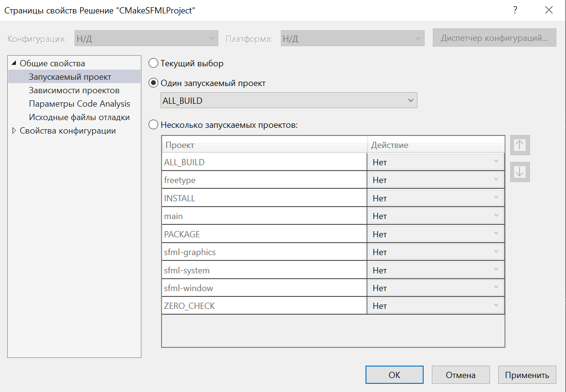Open Зависимости проектов page
566x392 pixels.
coord(74,90)
